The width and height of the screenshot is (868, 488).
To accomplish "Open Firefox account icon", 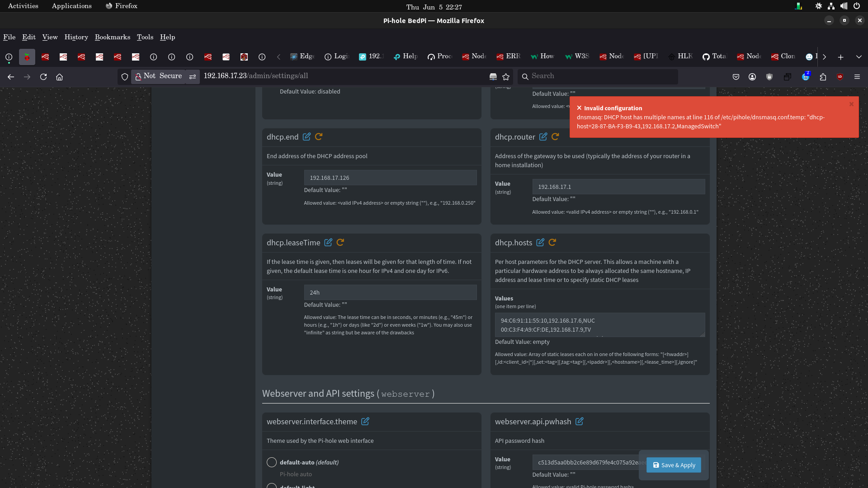I will pos(752,77).
